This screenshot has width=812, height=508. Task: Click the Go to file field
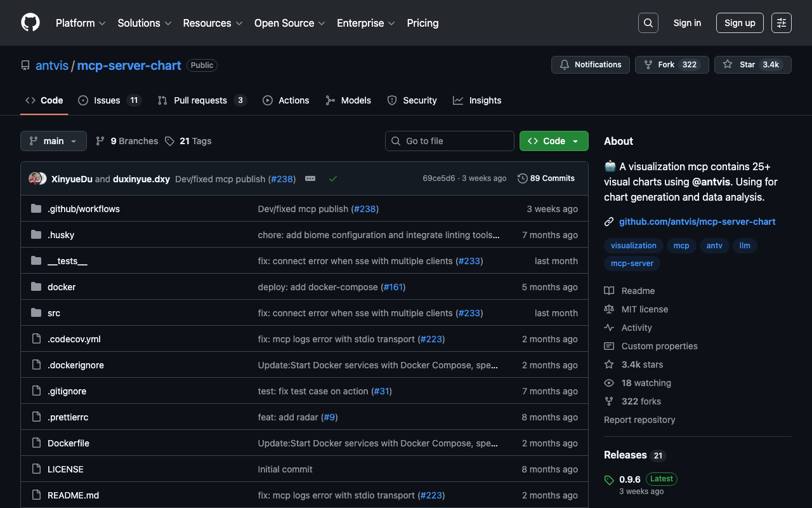450,141
